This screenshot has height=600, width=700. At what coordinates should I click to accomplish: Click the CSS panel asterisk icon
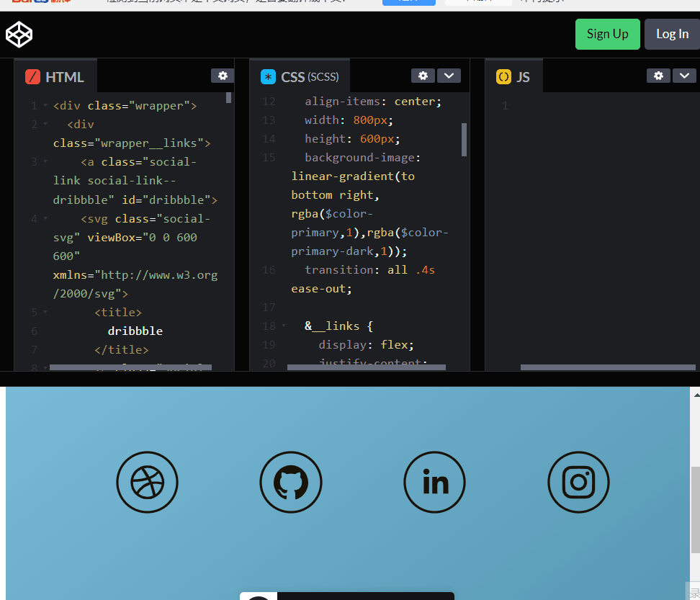pyautogui.click(x=269, y=77)
